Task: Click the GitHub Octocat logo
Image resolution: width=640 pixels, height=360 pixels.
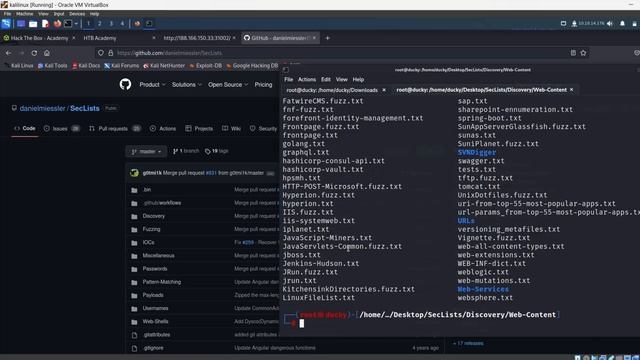Action: tap(125, 84)
